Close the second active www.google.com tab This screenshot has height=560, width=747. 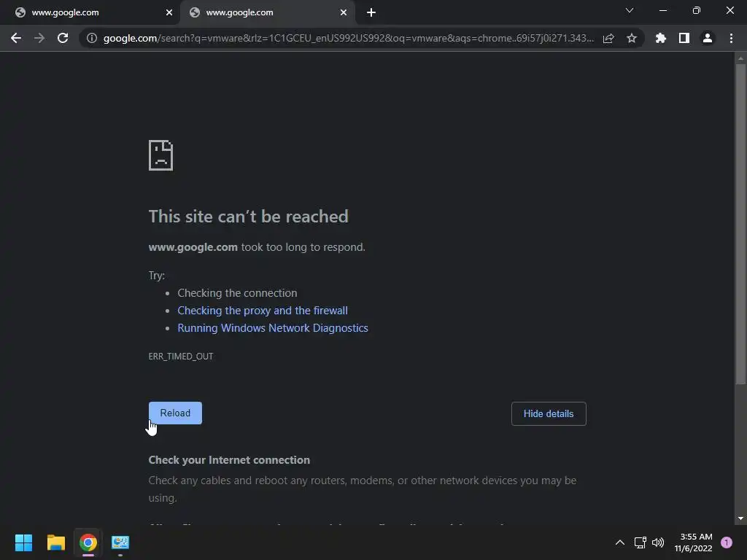click(344, 12)
